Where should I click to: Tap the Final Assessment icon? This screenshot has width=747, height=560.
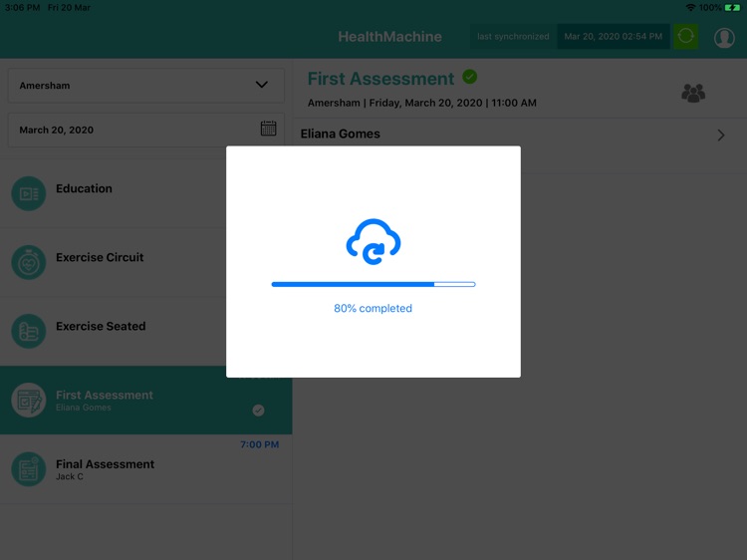click(x=29, y=469)
